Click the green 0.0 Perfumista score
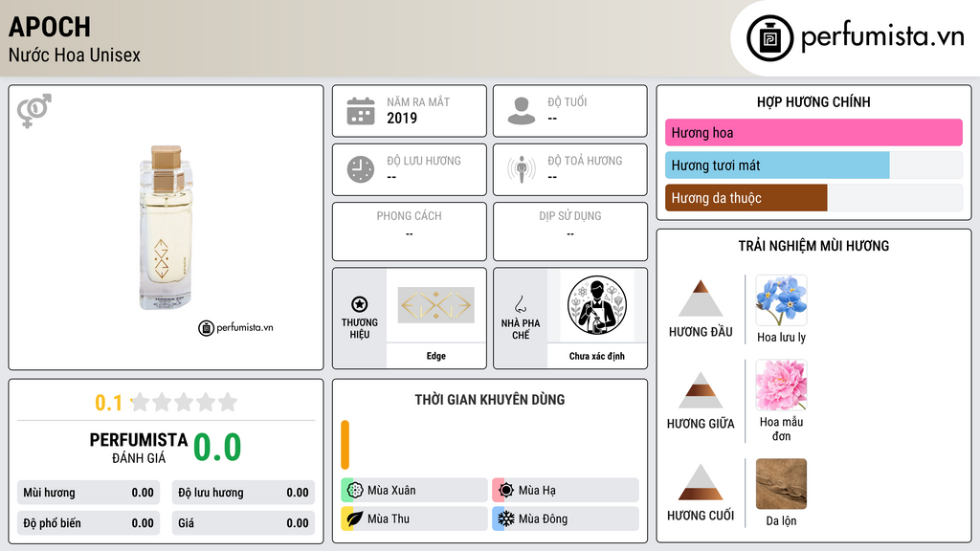 [217, 448]
